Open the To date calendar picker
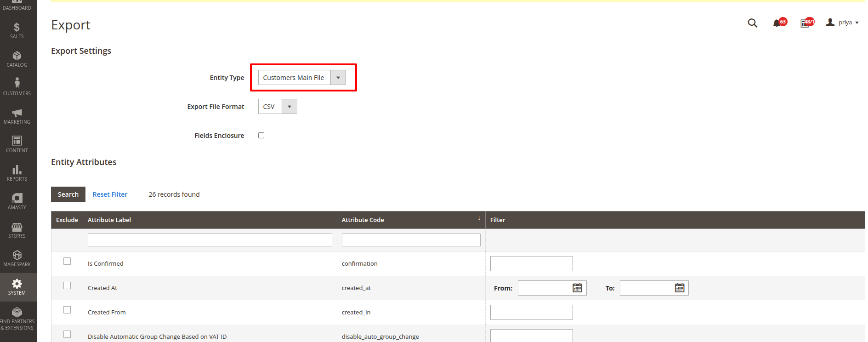Image resolution: width=868 pixels, height=342 pixels. 680,288
